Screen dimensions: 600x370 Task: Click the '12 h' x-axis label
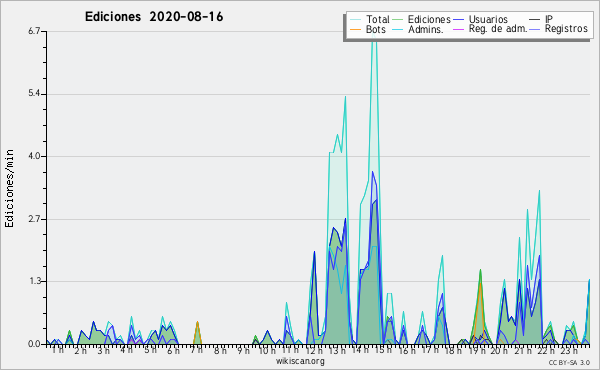314,350
